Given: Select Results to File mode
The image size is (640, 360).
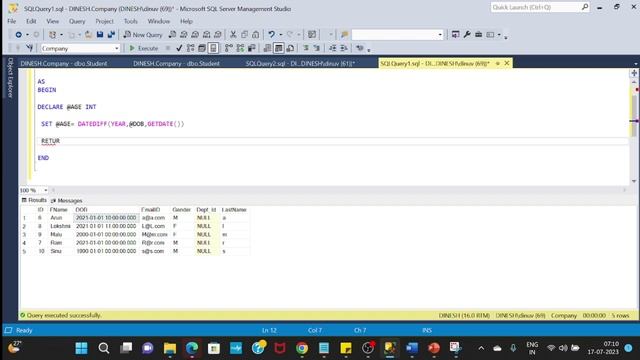Looking at the screenshot, I should click(290, 48).
